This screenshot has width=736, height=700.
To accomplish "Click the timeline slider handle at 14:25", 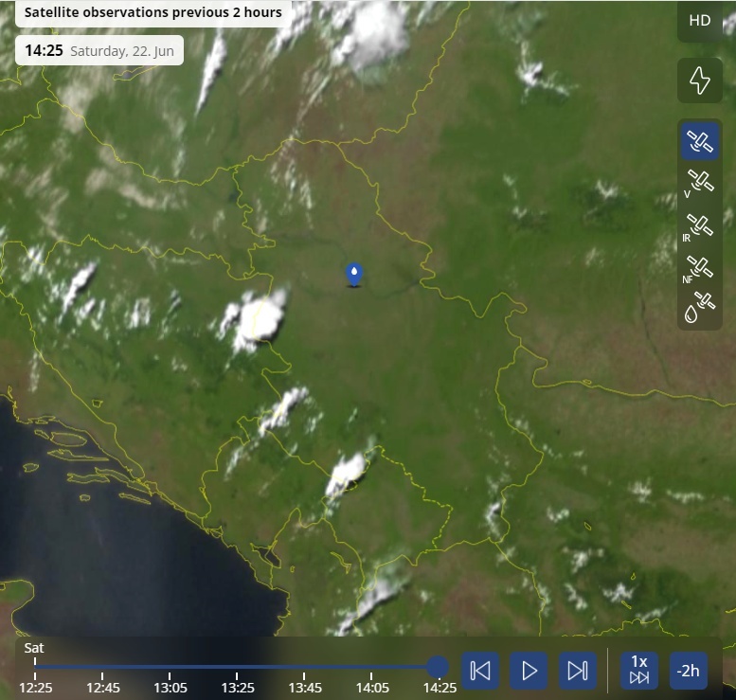I will click(438, 667).
